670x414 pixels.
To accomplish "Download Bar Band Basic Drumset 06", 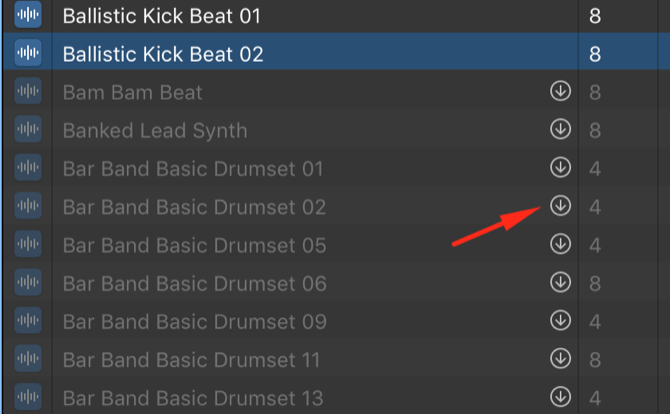I will [x=560, y=283].
